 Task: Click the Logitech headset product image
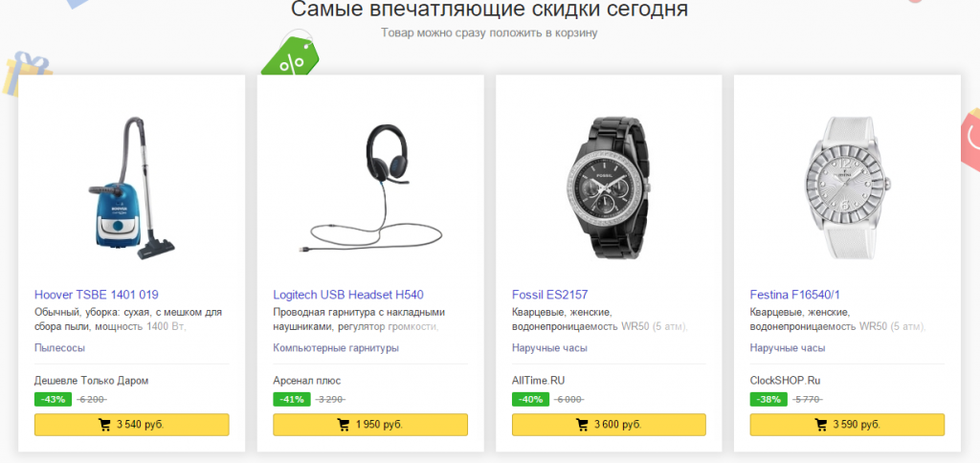(x=370, y=187)
